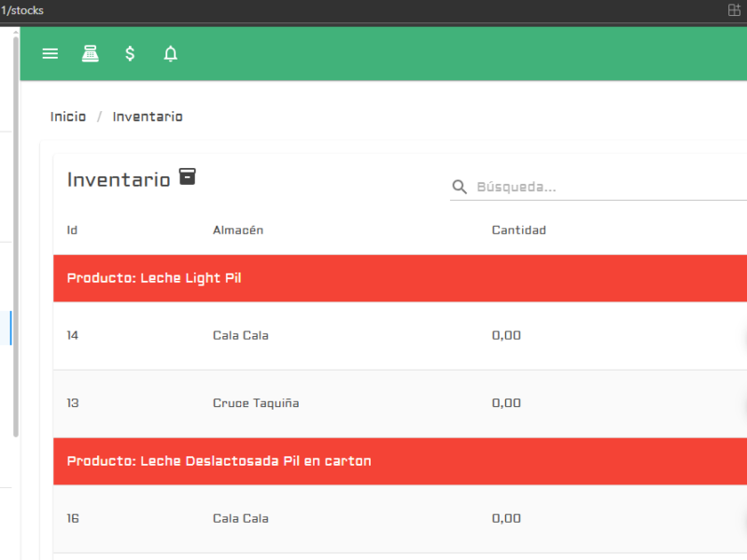747x560 pixels.
Task: Sort by the Cantidad column header
Action: pos(518,231)
